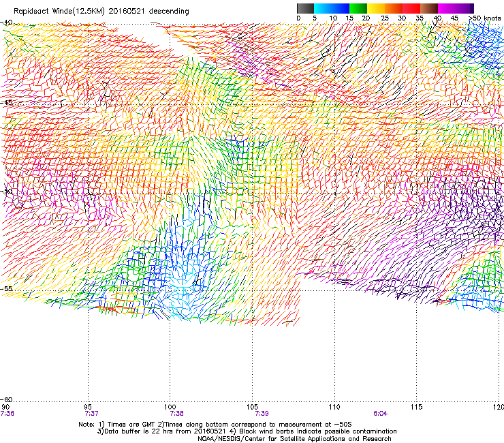Click the '>50 knots' legend label

484,18
